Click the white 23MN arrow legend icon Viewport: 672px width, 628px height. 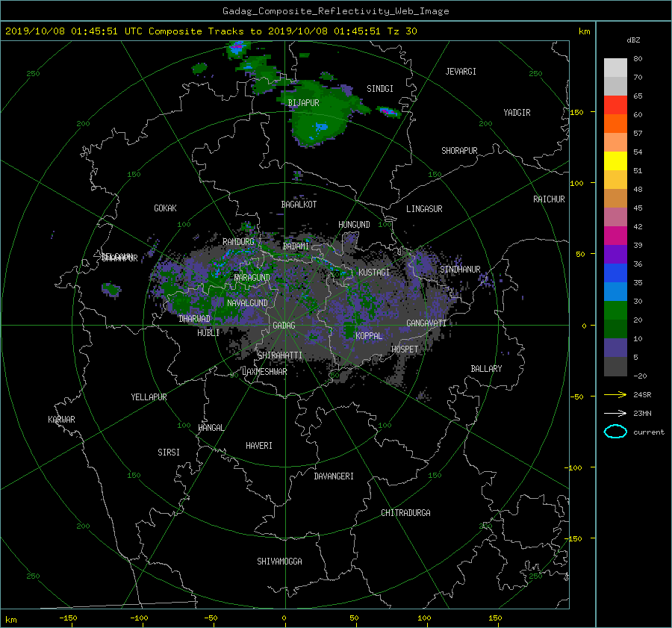click(x=615, y=413)
